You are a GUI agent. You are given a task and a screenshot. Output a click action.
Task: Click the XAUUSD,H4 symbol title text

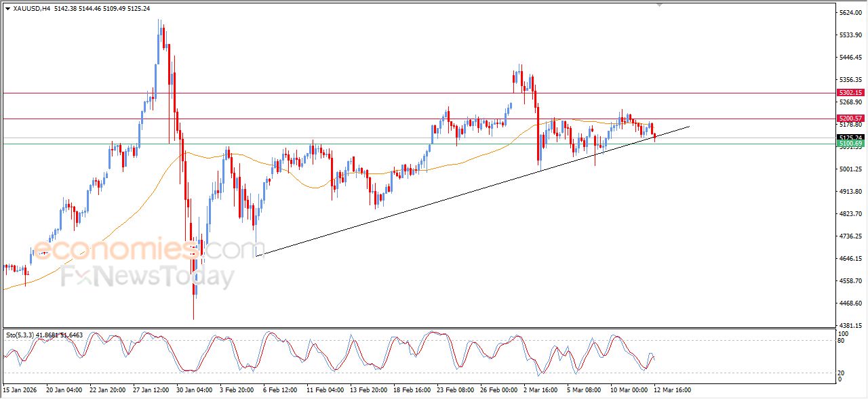click(31, 9)
